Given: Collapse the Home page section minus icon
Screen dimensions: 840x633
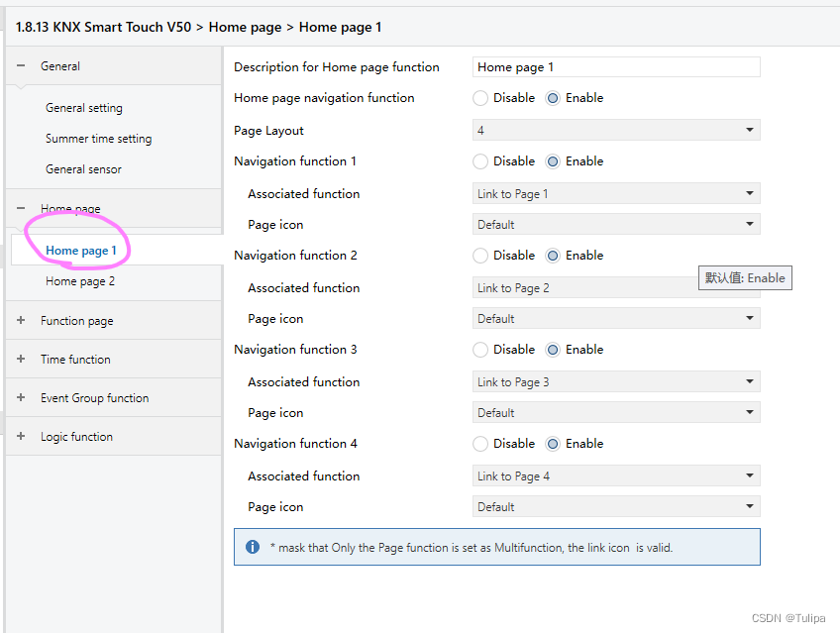Looking at the screenshot, I should (x=21, y=208).
